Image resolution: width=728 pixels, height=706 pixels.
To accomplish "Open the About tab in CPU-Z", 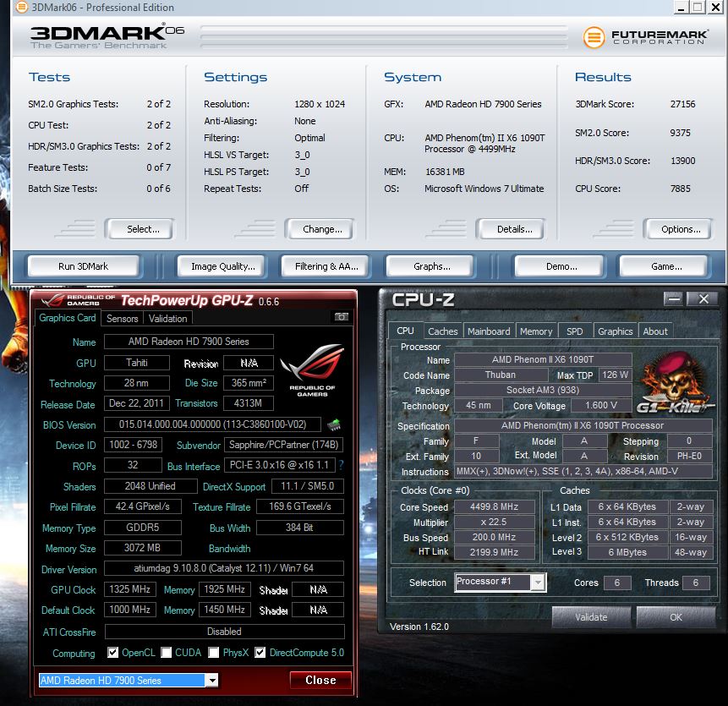I will point(655,331).
